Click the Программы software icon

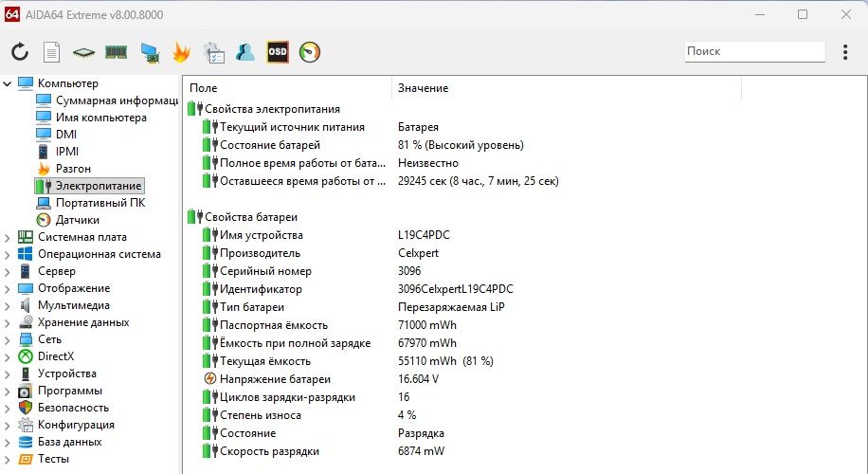coord(26,391)
